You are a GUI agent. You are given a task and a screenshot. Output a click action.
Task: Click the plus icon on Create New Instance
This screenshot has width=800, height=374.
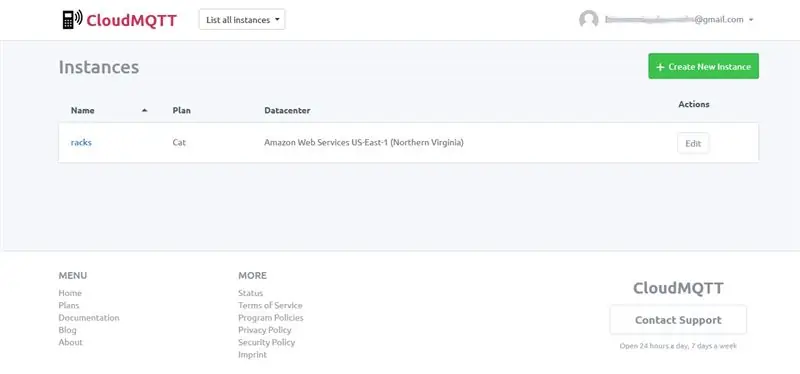(660, 67)
